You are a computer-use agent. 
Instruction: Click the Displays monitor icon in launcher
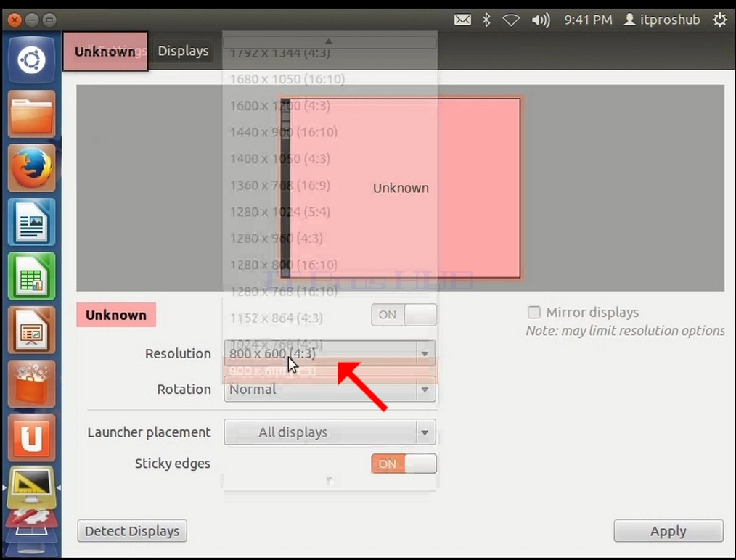point(31,487)
